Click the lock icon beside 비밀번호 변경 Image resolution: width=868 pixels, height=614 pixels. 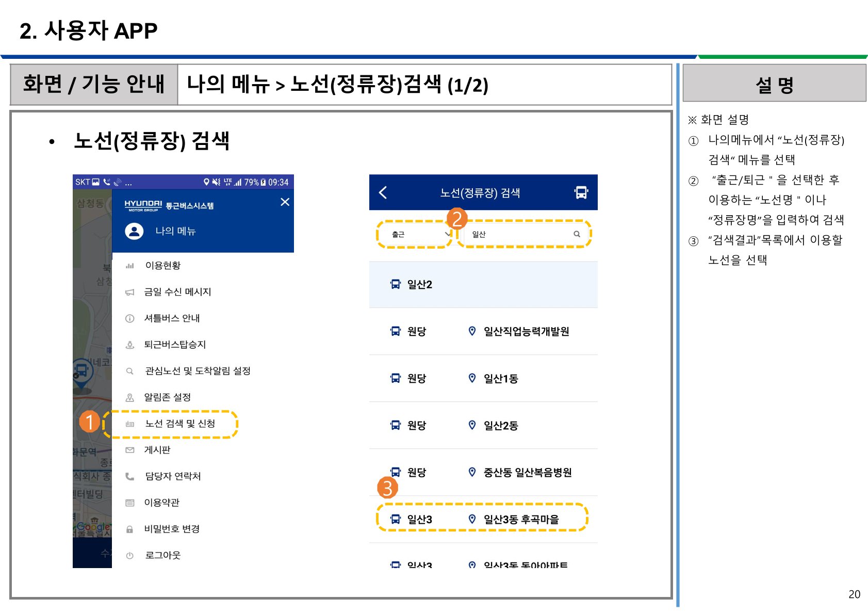click(130, 529)
